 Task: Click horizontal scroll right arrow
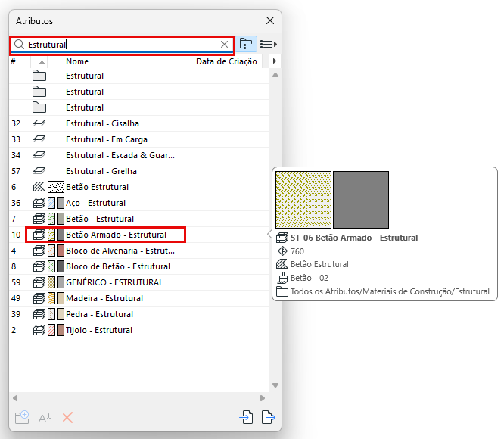(263, 398)
